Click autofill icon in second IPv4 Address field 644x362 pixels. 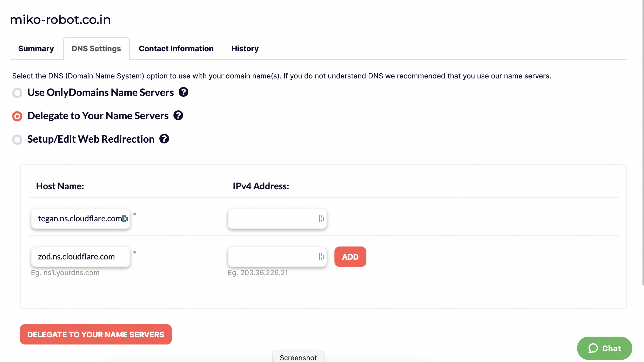(321, 257)
